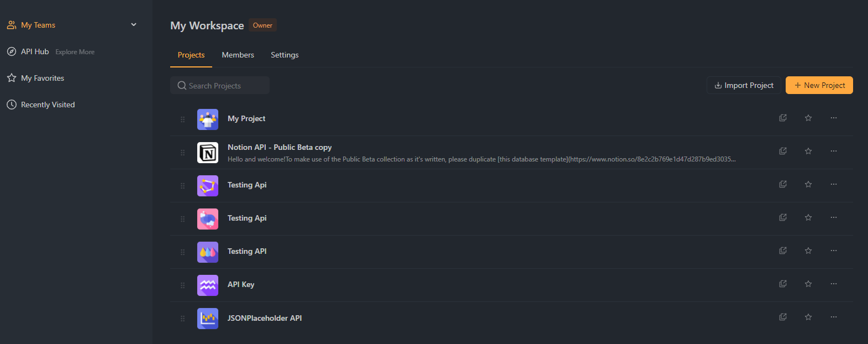
Task: Expand the My Teams chevron
Action: [x=134, y=24]
